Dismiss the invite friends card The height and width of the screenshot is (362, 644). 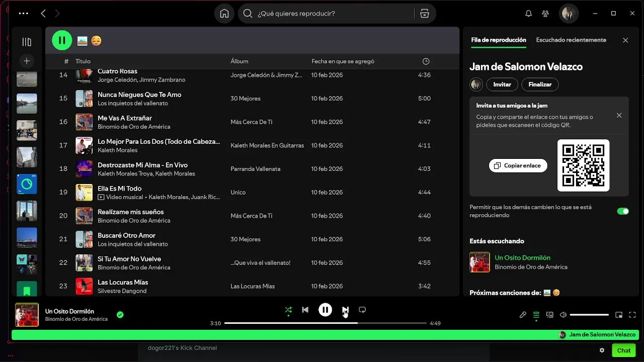[x=619, y=115]
